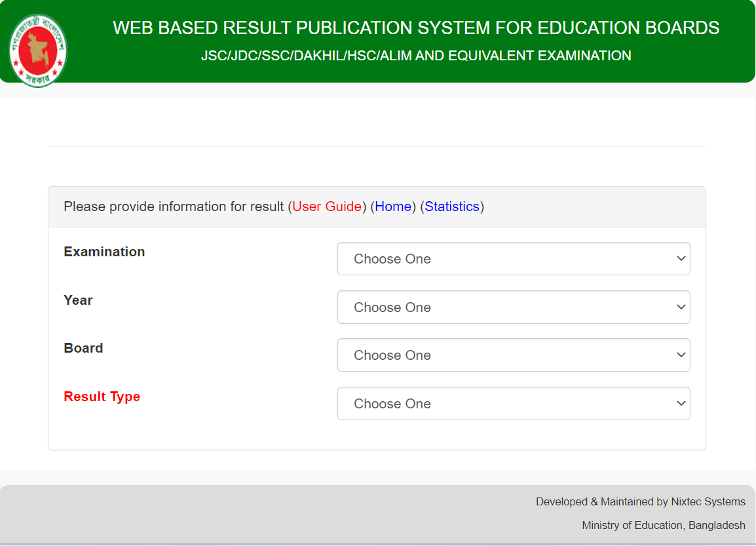Click the red Result Type label

[102, 397]
